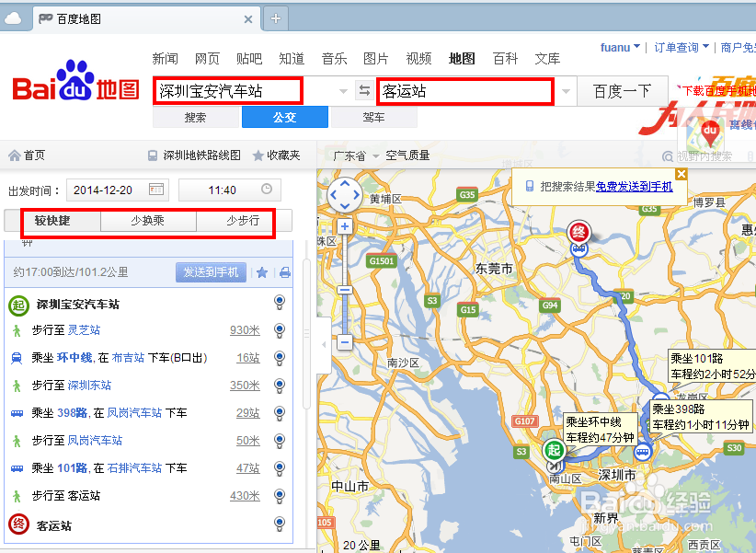Screen dimensions: 756x553
Task: Locate 深圳宝安汽车站 start pin on map list
Action: click(x=280, y=302)
